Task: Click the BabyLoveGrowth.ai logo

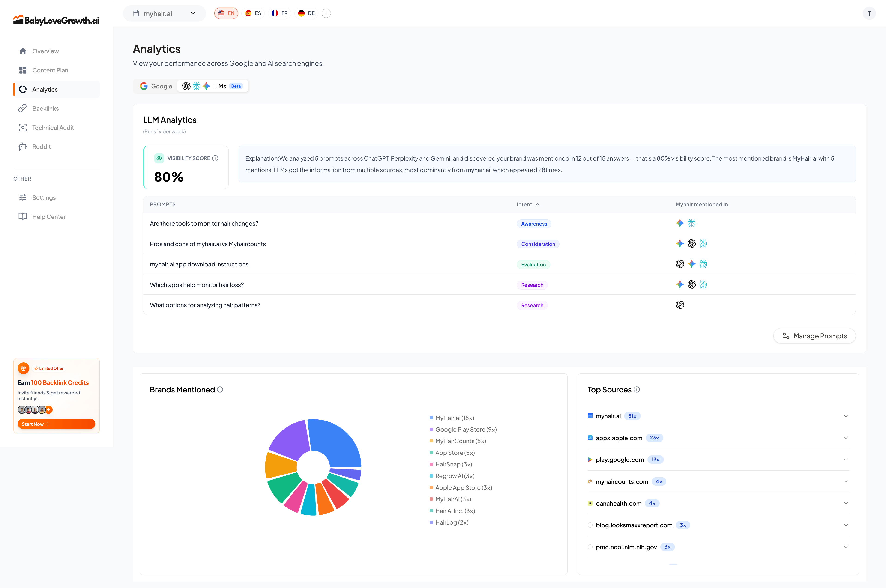Action: coord(56,20)
